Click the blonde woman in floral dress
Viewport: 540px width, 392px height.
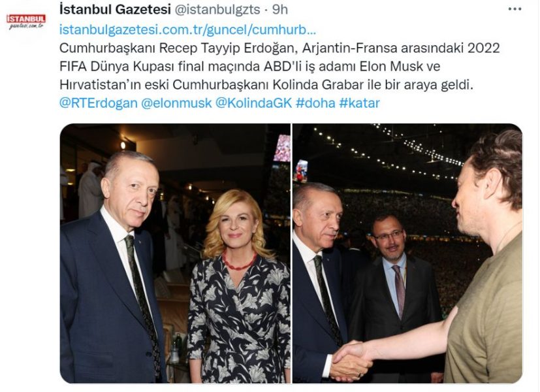tap(239, 286)
